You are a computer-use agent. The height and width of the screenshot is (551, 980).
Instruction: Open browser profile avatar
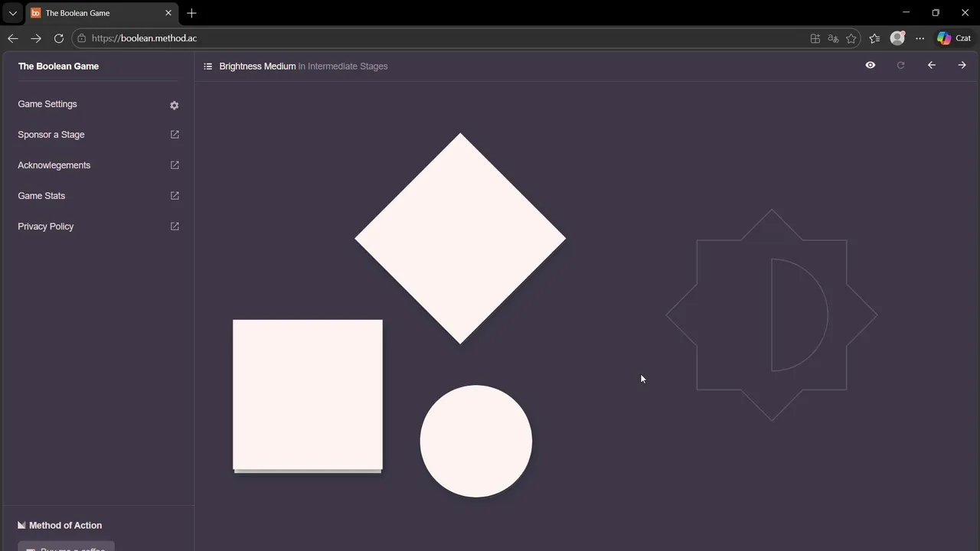click(897, 38)
